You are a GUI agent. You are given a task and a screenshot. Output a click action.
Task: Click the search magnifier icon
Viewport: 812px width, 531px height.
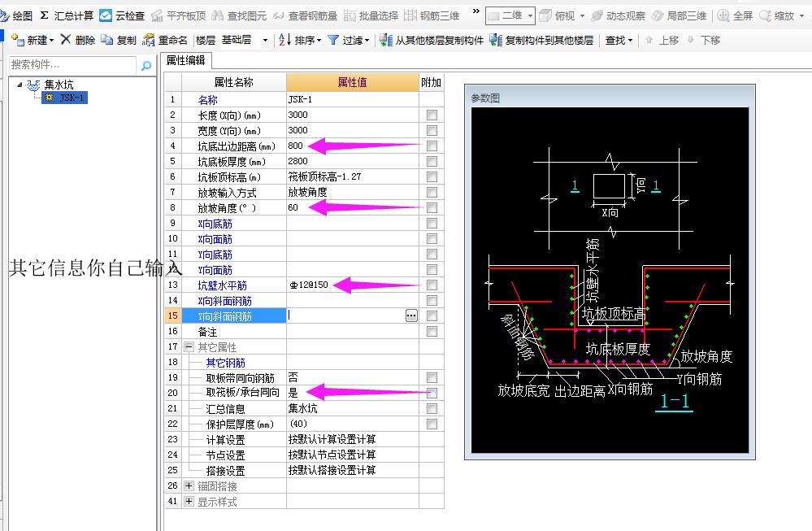point(146,66)
